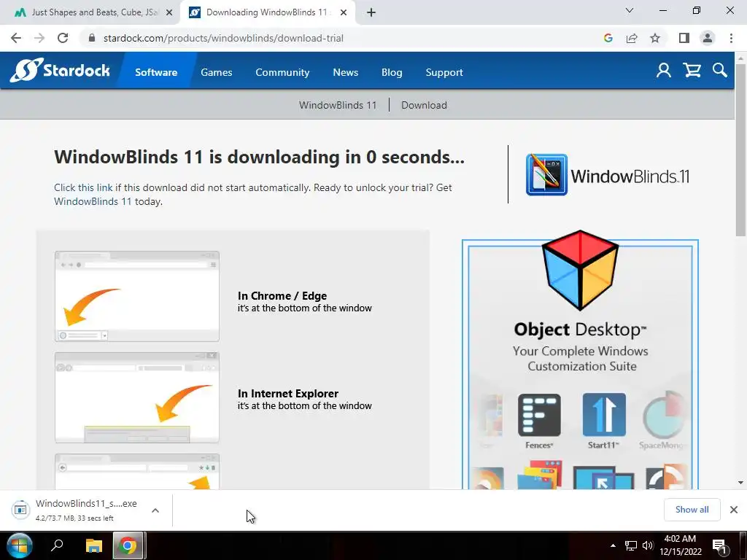Open the tab search dropdown arrow
This screenshot has height=560, width=747.
630,10
